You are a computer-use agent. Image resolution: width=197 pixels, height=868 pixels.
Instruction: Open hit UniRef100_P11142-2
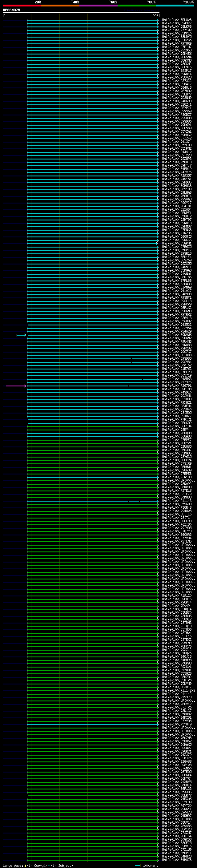[179, 690]
